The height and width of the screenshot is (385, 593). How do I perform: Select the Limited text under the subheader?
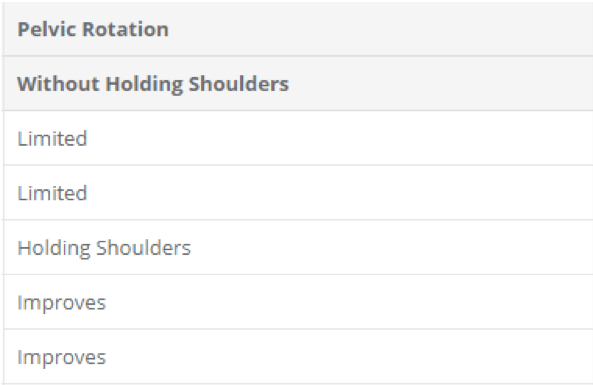click(x=52, y=138)
